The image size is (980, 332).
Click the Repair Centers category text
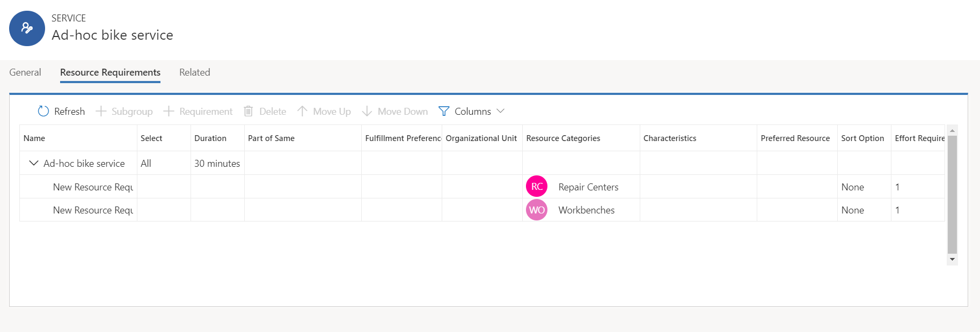588,187
